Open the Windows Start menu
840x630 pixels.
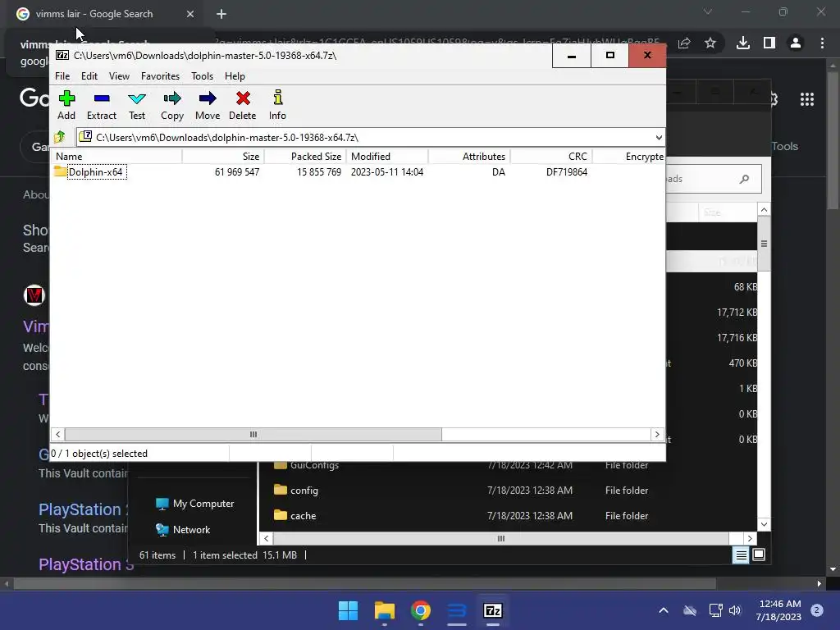[348, 610]
